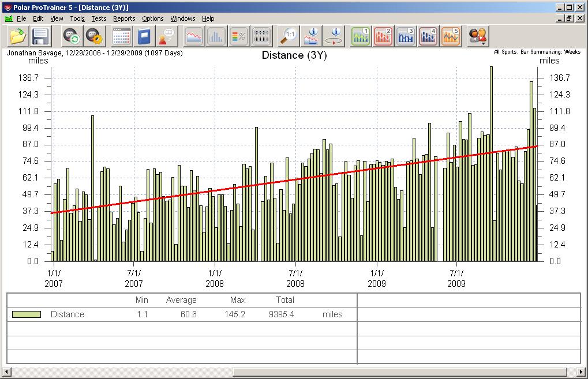Screen dimensions: 588x379
Task: Click the red trend line on the chart
Action: [x=294, y=181]
